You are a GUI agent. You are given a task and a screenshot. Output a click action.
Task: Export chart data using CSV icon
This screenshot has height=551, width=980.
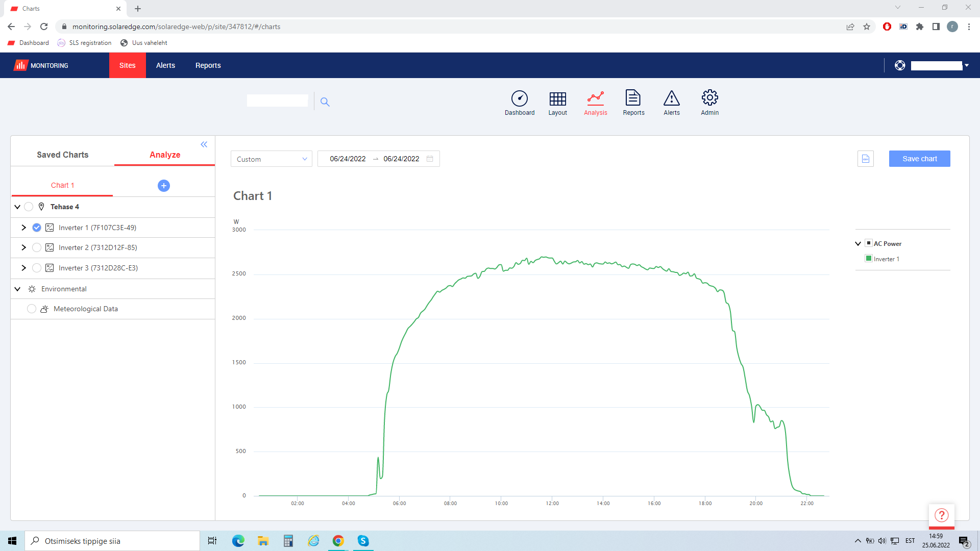tap(866, 159)
